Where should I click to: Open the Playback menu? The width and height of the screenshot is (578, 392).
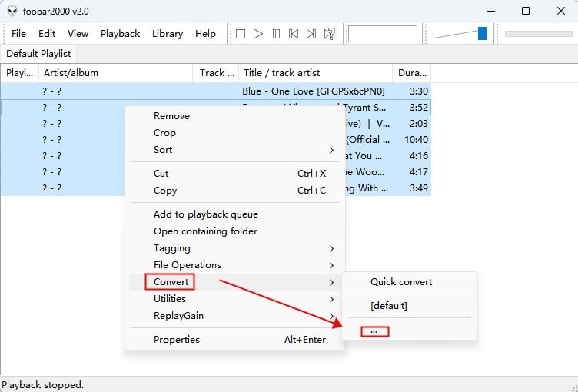tap(120, 34)
